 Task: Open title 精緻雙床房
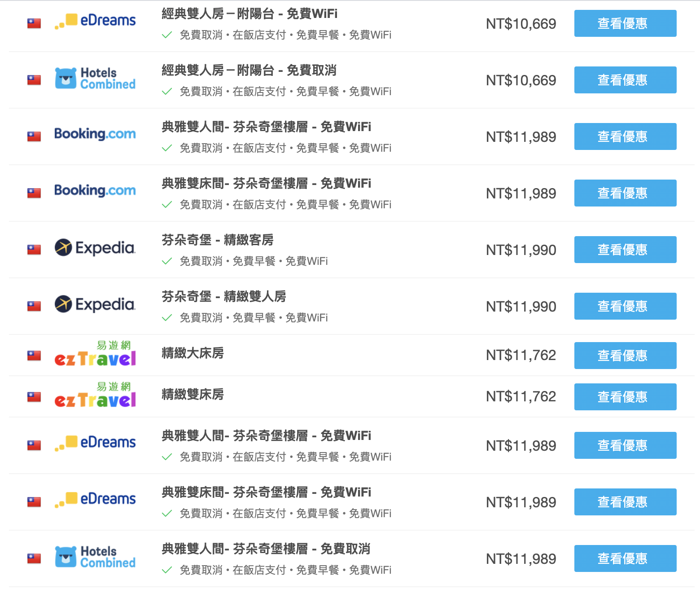click(x=193, y=395)
